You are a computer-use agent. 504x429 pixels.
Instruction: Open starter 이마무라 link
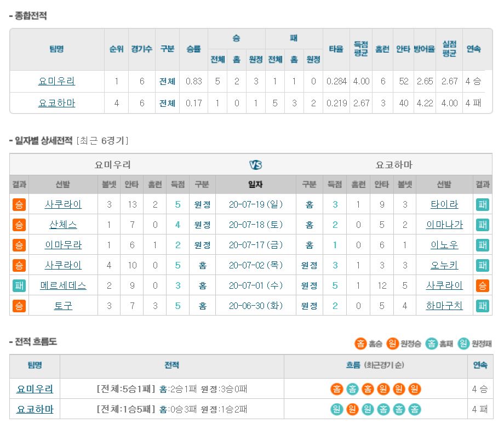tap(63, 245)
